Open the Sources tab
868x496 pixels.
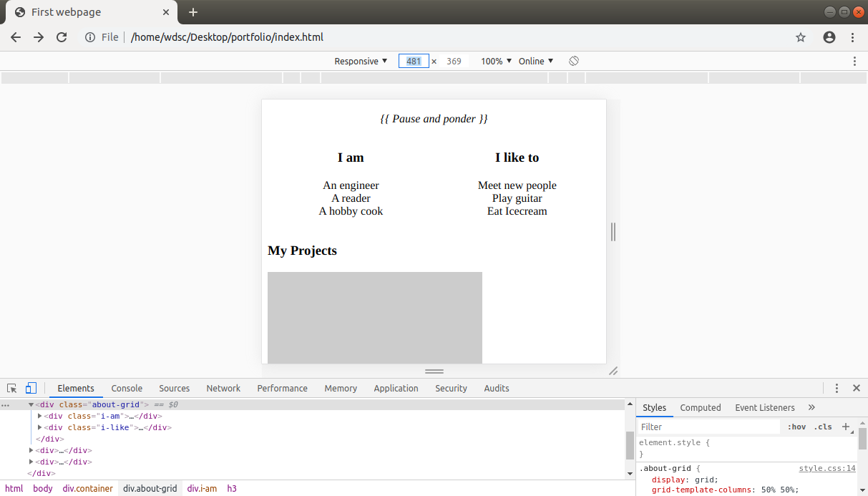175,388
